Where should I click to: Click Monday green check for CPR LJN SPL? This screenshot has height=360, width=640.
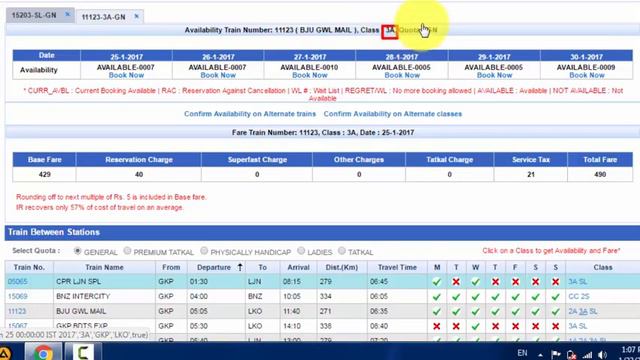pyautogui.click(x=437, y=282)
